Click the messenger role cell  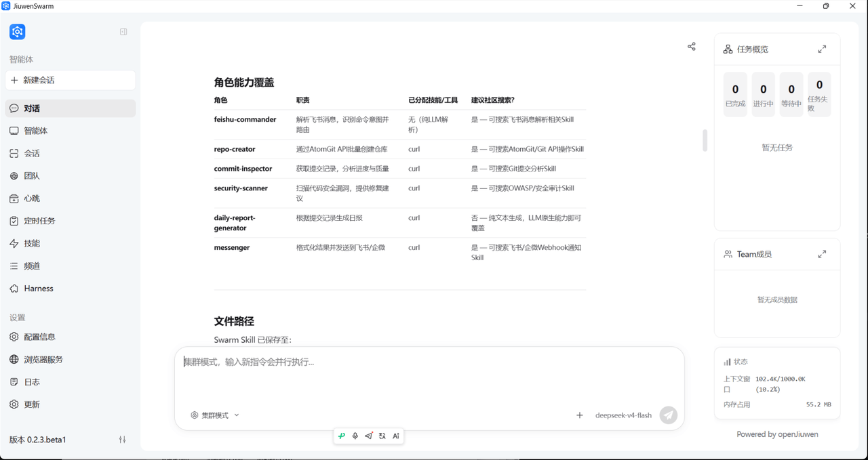click(x=232, y=248)
